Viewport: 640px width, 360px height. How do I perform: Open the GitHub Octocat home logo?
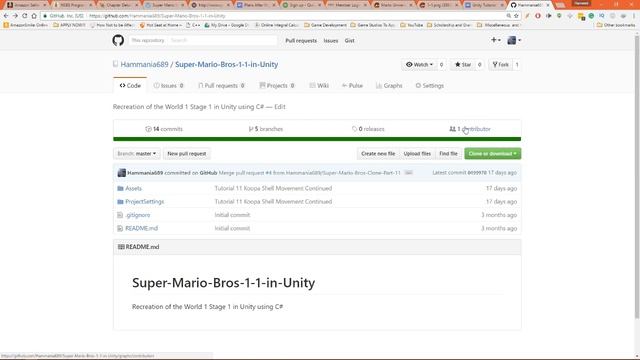point(118,40)
